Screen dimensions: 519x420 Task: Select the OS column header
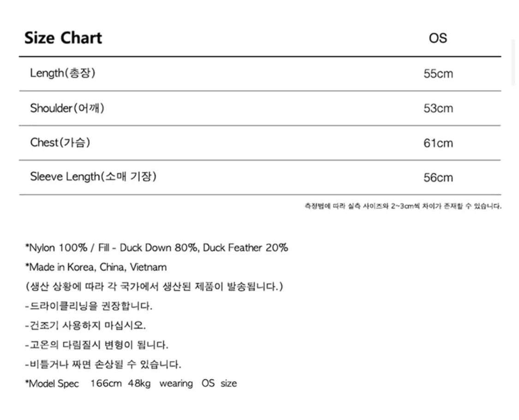coord(438,38)
